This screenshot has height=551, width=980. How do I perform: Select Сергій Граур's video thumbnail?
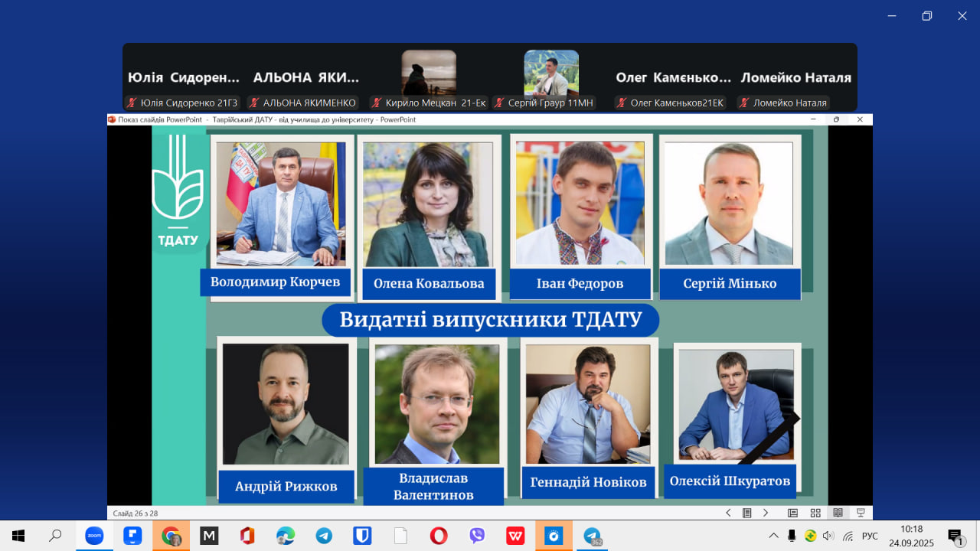(x=551, y=73)
